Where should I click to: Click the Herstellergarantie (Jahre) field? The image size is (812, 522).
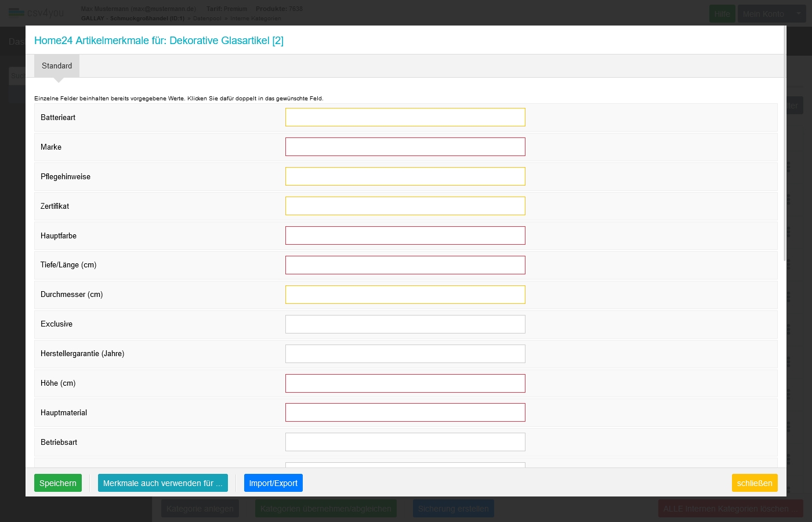(x=405, y=354)
